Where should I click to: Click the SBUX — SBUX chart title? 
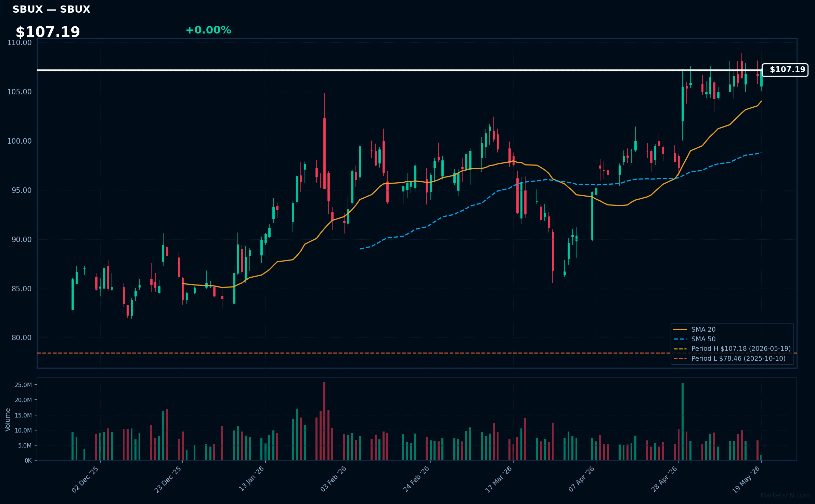tap(51, 10)
